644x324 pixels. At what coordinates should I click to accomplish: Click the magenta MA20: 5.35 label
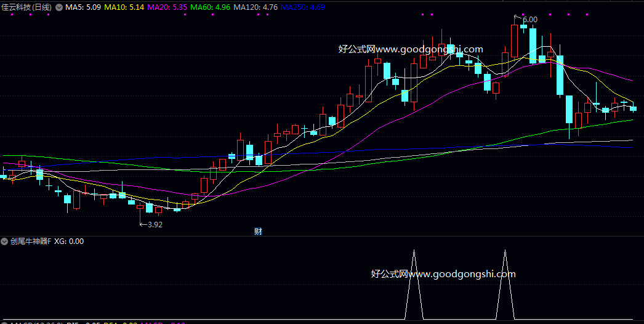pyautogui.click(x=167, y=7)
